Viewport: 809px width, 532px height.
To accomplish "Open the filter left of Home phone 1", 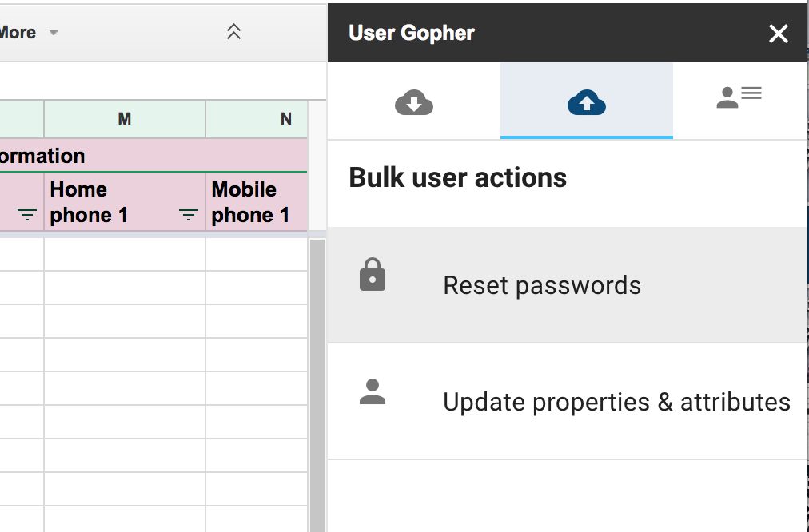I will coord(27,215).
